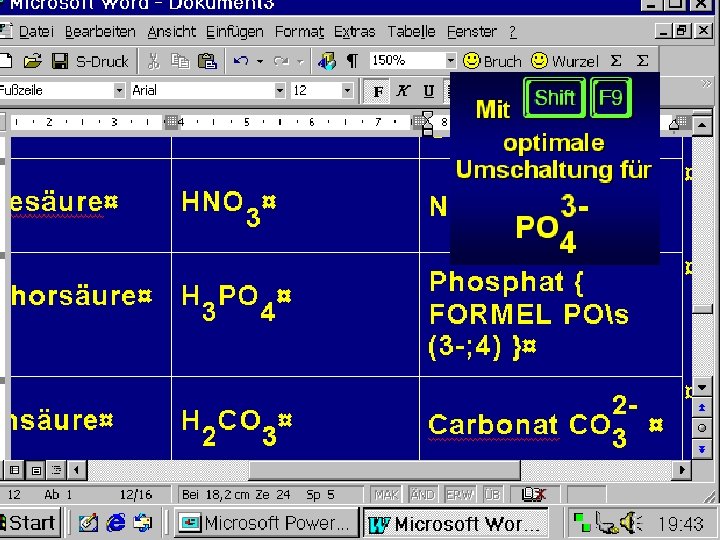Expand the redo history dropdown arrow
The width and height of the screenshot is (720, 540).
[300, 62]
